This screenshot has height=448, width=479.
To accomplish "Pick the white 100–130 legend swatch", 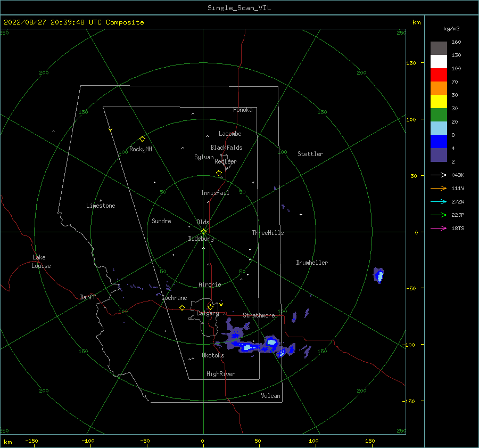I will coord(439,62).
